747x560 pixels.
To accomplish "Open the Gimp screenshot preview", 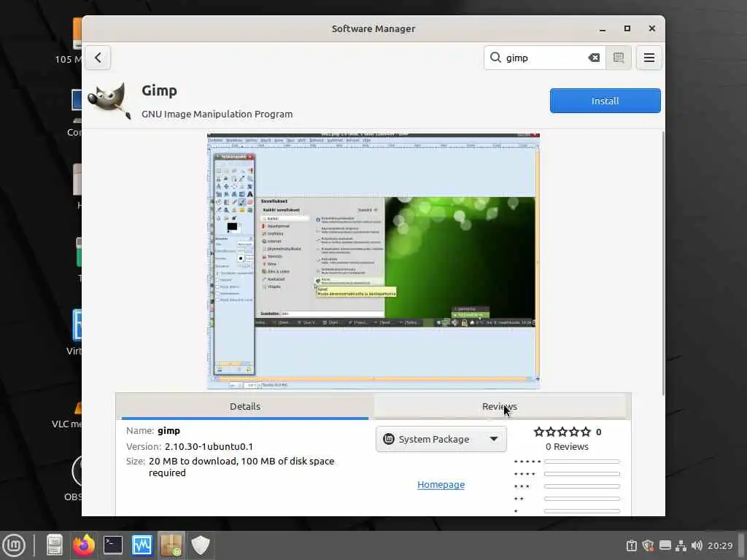I will click(x=373, y=261).
